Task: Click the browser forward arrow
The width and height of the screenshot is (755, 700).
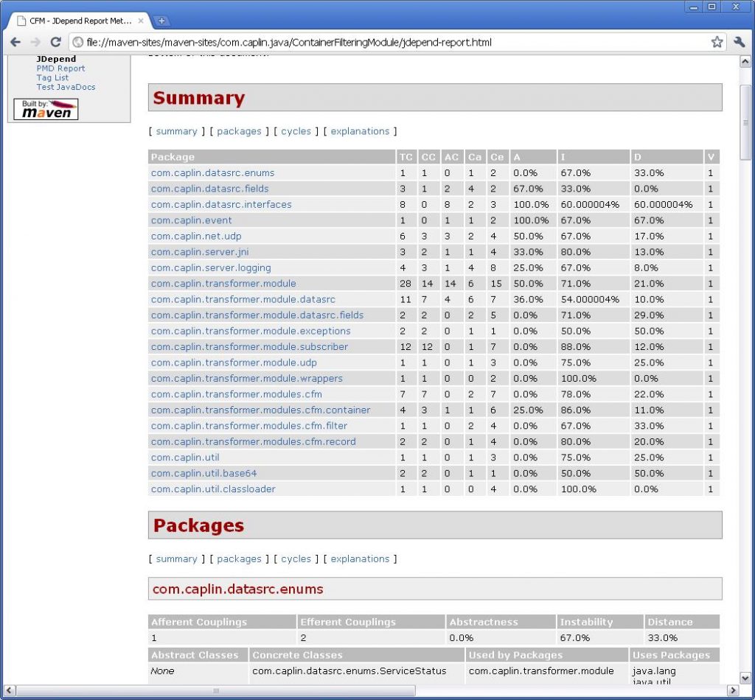Action: point(35,42)
